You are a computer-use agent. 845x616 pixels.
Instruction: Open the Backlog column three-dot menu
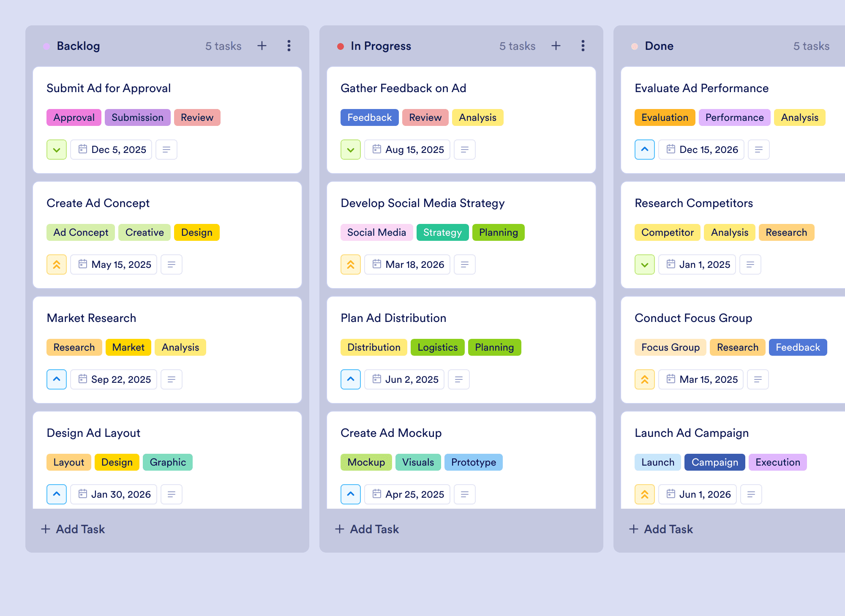[x=289, y=46]
